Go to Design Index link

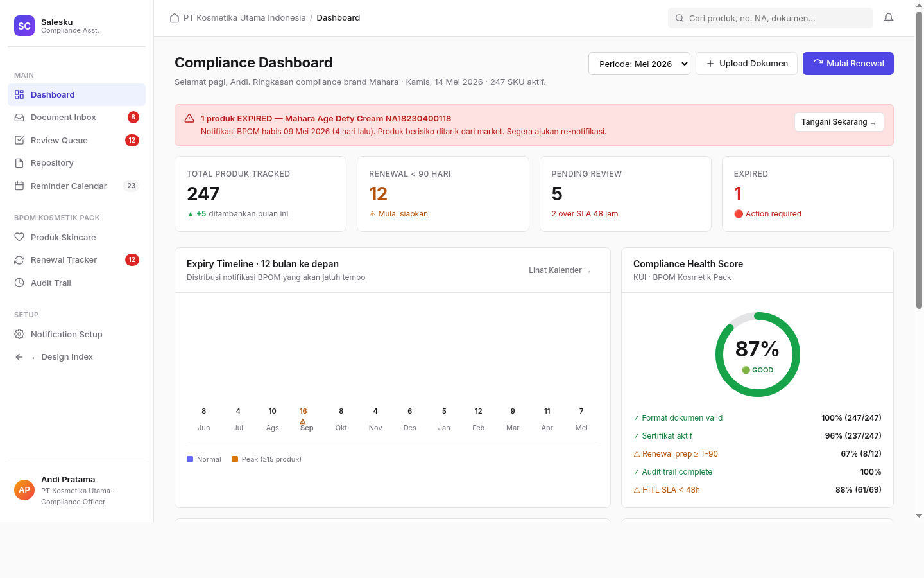tap(76, 357)
